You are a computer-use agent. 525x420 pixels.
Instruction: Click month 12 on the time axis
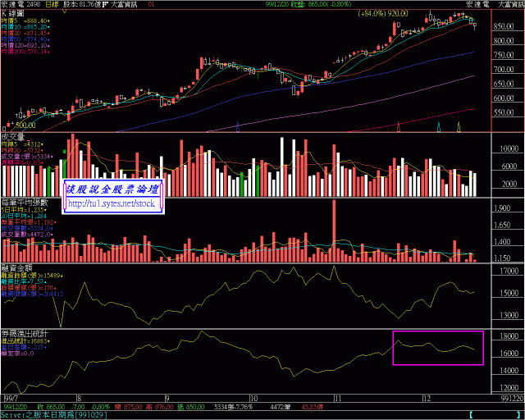coord(427,399)
